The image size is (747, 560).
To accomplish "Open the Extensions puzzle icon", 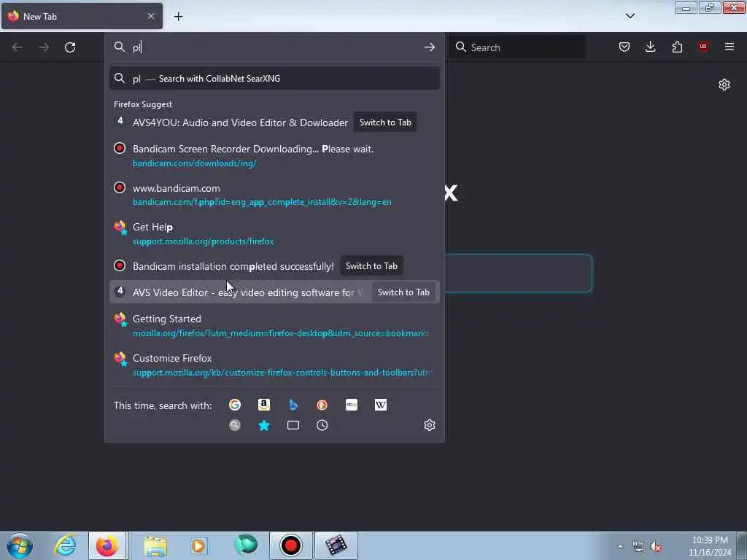I will (x=677, y=47).
